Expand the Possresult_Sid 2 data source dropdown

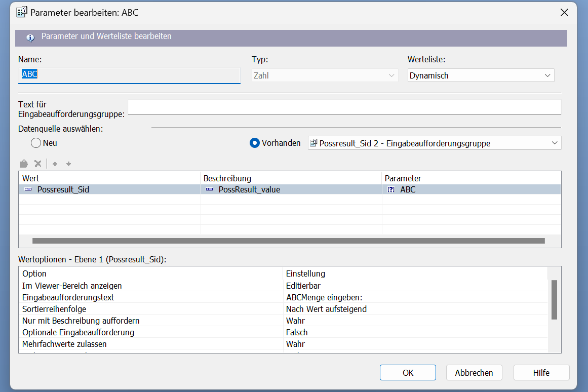tap(435, 143)
